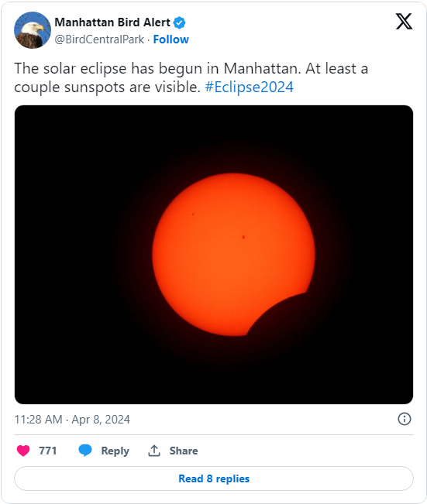Follow the Manhattan Bird Alert account
The height and width of the screenshot is (504, 427).
click(x=170, y=39)
